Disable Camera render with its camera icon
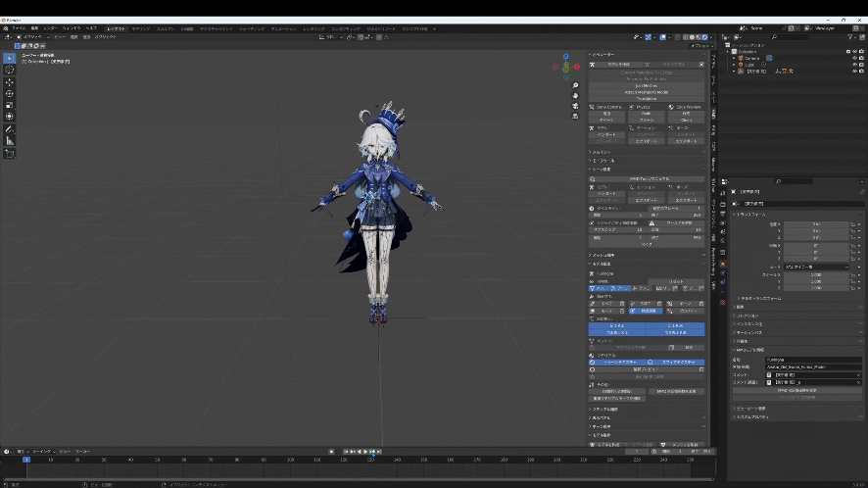The image size is (868, 488). [x=861, y=58]
